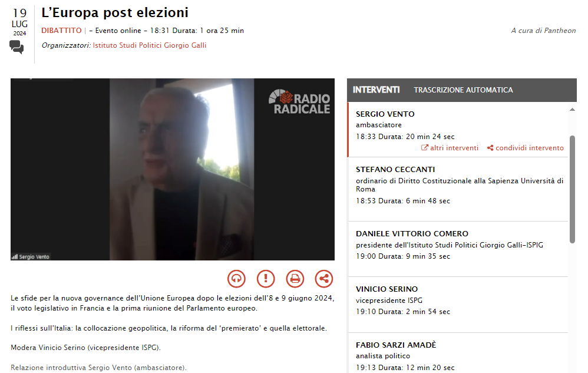Viewport: 588px width, 373px height.
Task: Open 'altri interventi' external link
Action: pos(450,148)
